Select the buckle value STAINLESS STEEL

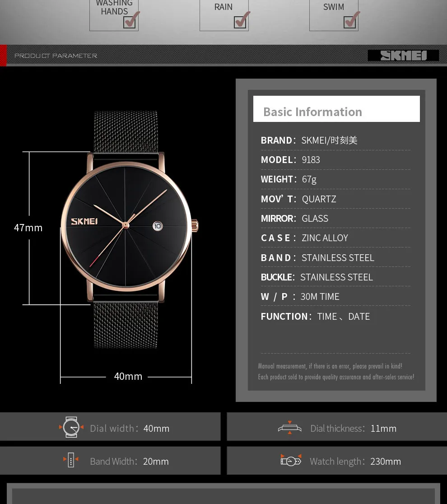click(336, 277)
